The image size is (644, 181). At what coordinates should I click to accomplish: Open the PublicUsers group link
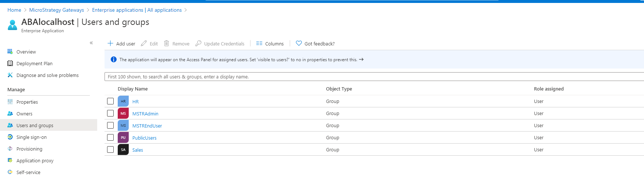click(144, 138)
